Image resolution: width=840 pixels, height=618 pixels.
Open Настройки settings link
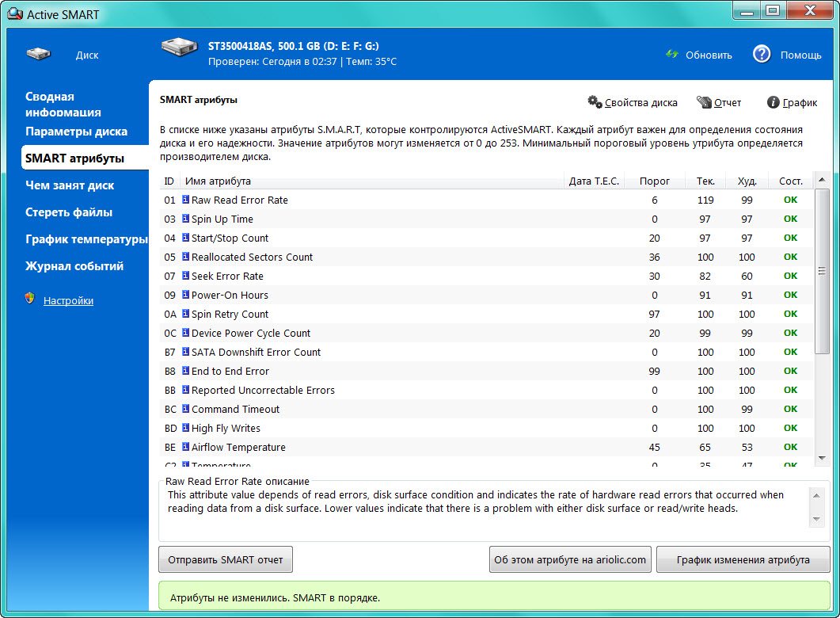tap(68, 301)
